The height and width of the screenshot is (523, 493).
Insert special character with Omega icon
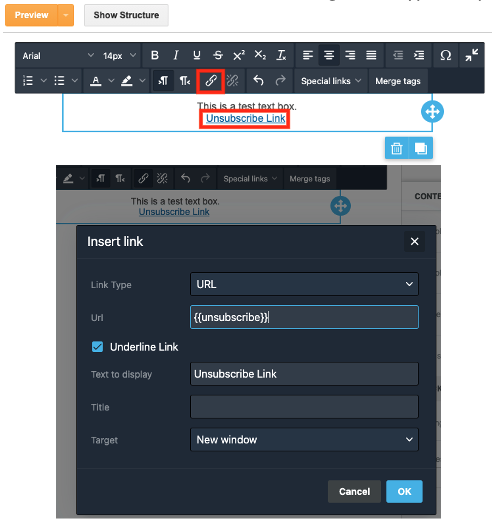(x=446, y=55)
